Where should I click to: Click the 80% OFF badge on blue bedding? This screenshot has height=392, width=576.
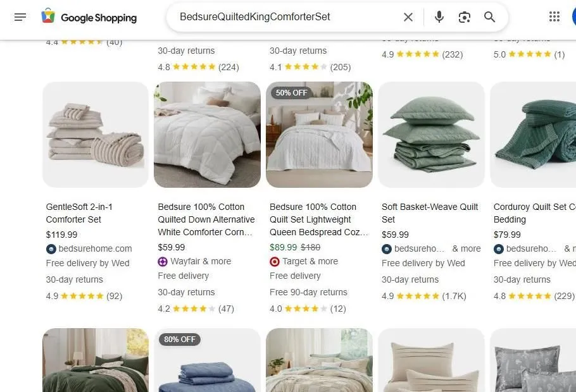click(180, 340)
